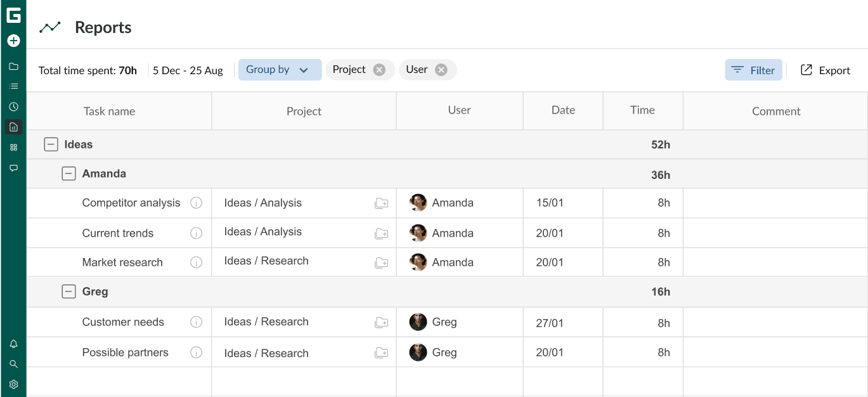The image size is (868, 397).
Task: Click the User column header
Action: coord(459,110)
